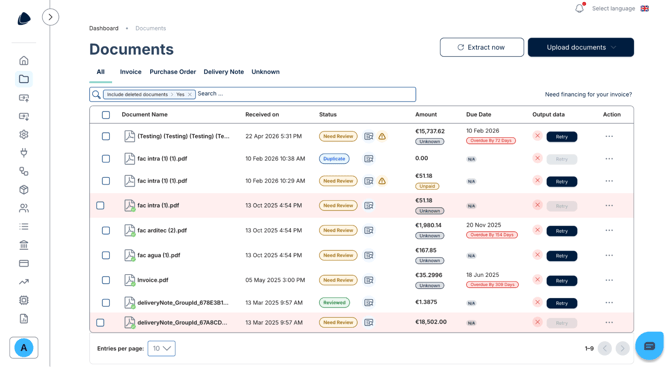This screenshot has height=367, width=670.
Task: Click the Duplicate status badge
Action: coord(334,159)
